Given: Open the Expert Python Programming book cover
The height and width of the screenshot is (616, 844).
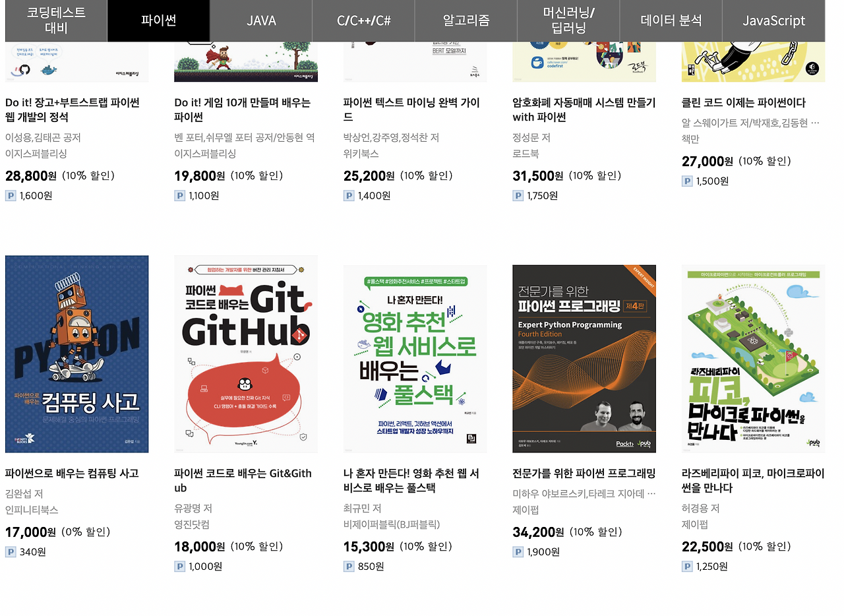Looking at the screenshot, I should tap(584, 359).
